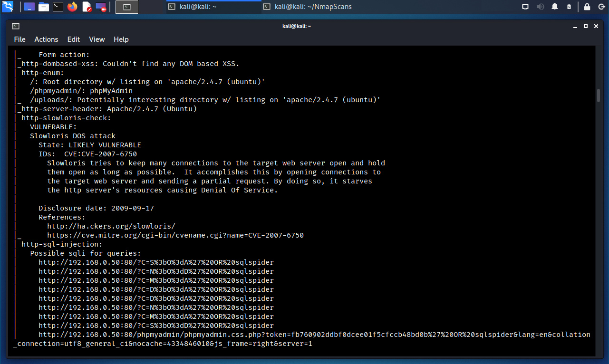Switch to kali@kali: ~/NmapScans taskbar window

[x=308, y=7]
